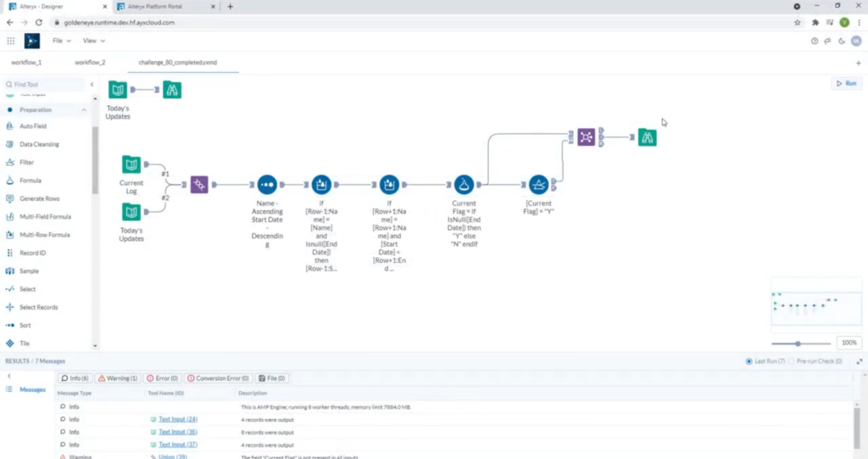Click the Current Log input tool
The height and width of the screenshot is (459, 868).
pyautogui.click(x=131, y=165)
